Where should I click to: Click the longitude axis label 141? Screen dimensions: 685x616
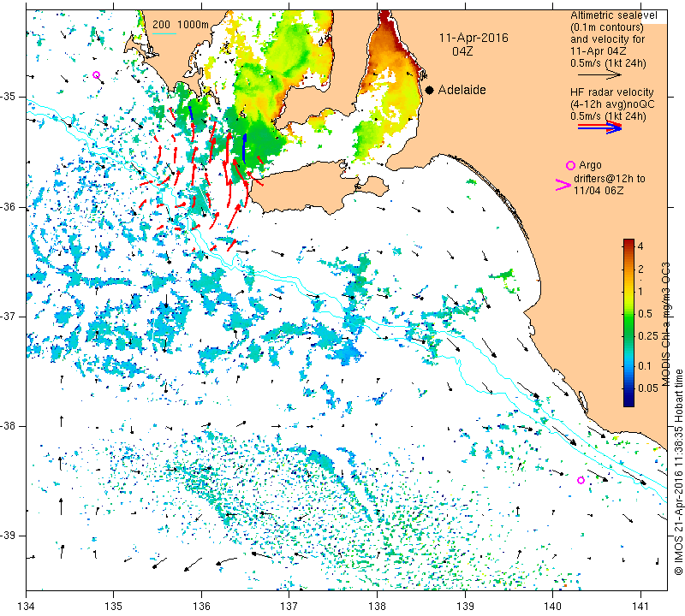click(x=640, y=607)
